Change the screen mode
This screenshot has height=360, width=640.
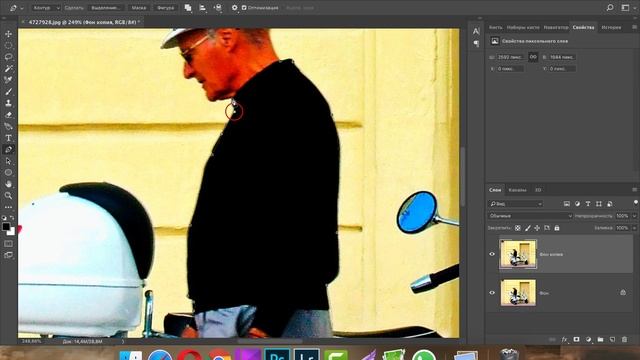8,255
